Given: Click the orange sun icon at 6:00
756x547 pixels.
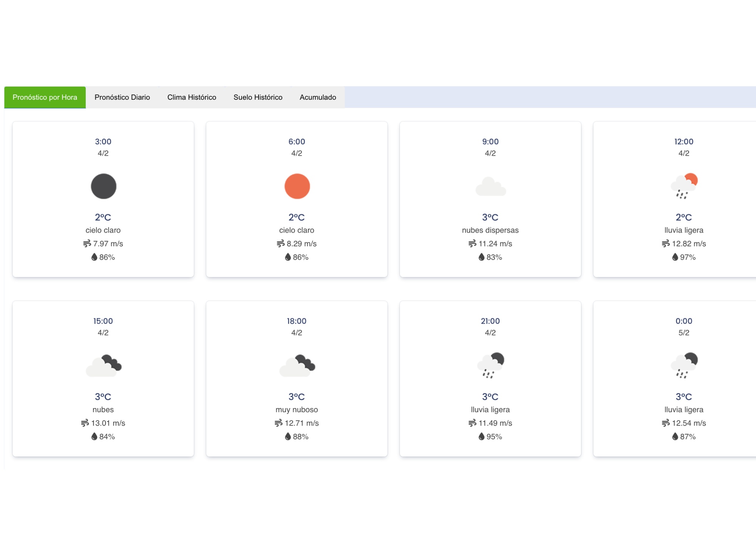Looking at the screenshot, I should [x=297, y=186].
